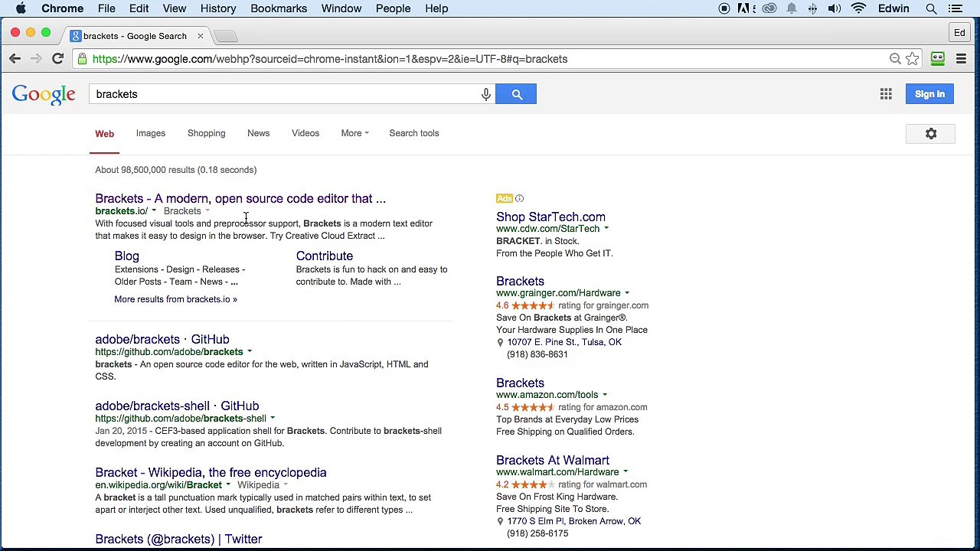Open the Google apps grid
The width and height of the screenshot is (980, 551).
[x=886, y=94]
